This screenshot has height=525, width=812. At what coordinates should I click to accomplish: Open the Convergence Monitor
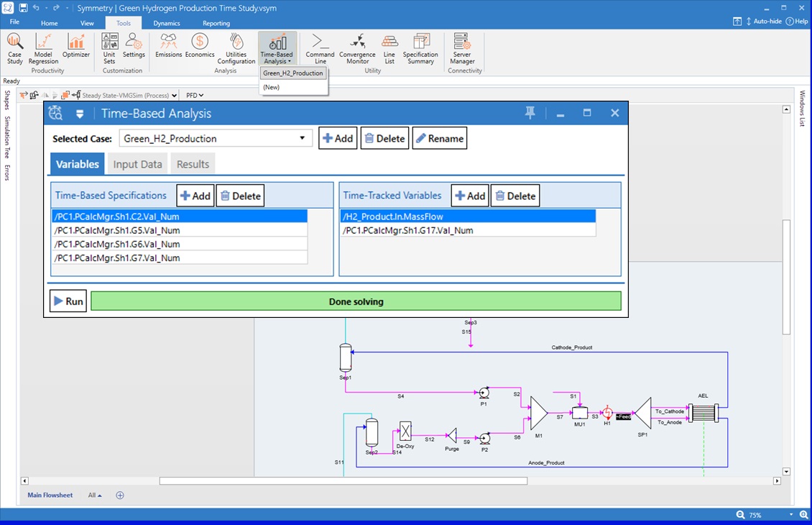coord(357,47)
